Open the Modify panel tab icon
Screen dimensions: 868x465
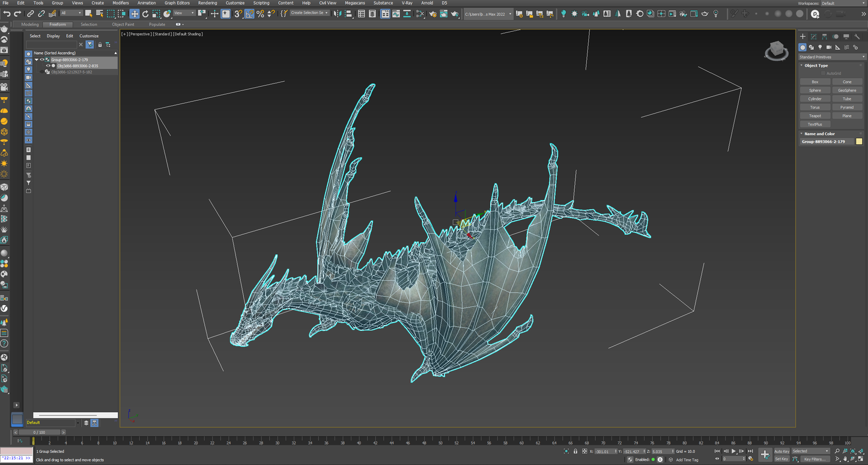click(x=813, y=37)
